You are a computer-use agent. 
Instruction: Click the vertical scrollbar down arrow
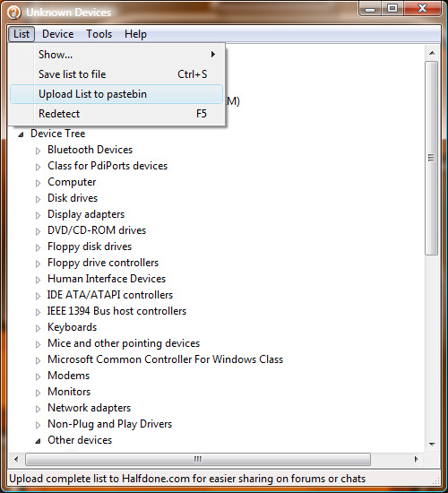(432, 445)
